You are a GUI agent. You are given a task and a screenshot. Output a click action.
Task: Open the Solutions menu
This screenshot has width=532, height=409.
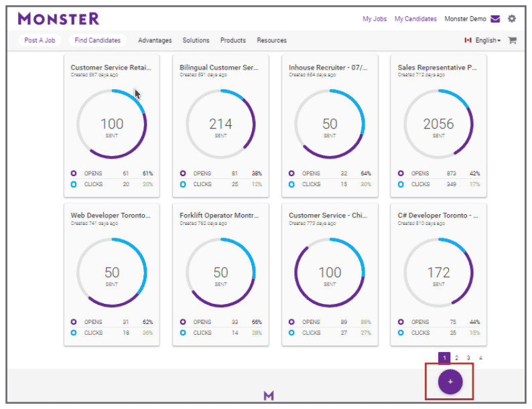click(196, 40)
